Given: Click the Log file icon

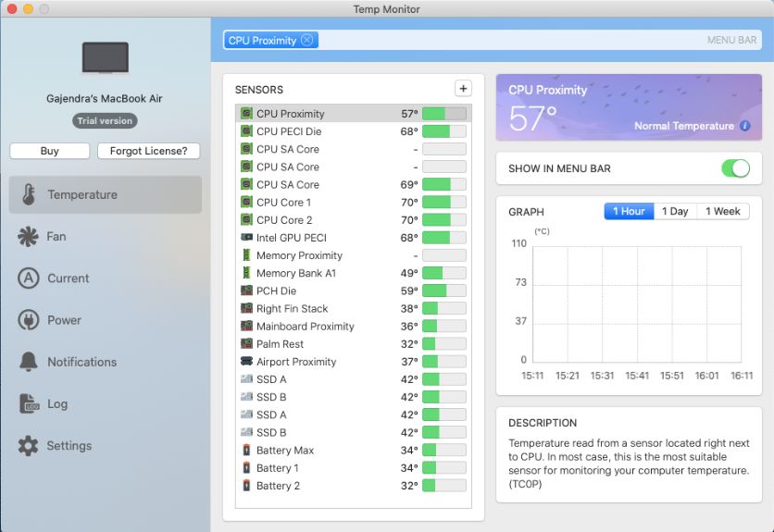Looking at the screenshot, I should tap(29, 403).
